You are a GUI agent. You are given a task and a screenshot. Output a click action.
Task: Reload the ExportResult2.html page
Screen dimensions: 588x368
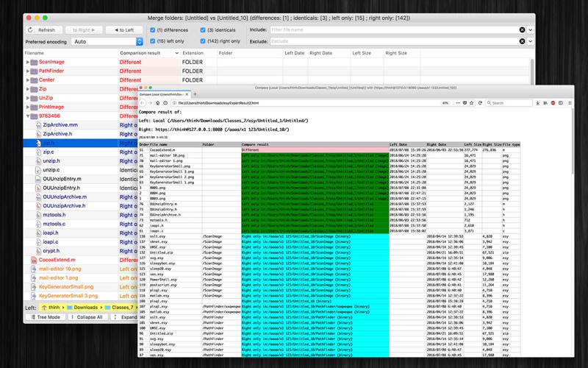(480, 103)
